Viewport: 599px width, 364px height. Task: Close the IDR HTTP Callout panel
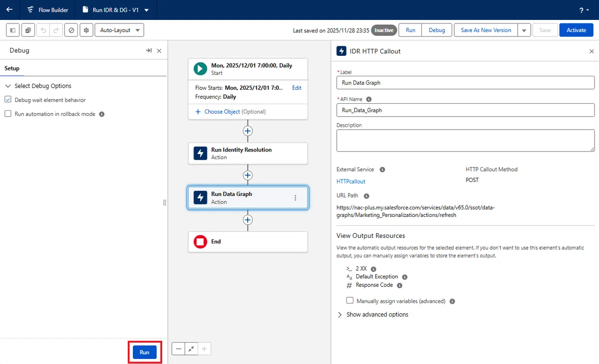[x=592, y=51]
